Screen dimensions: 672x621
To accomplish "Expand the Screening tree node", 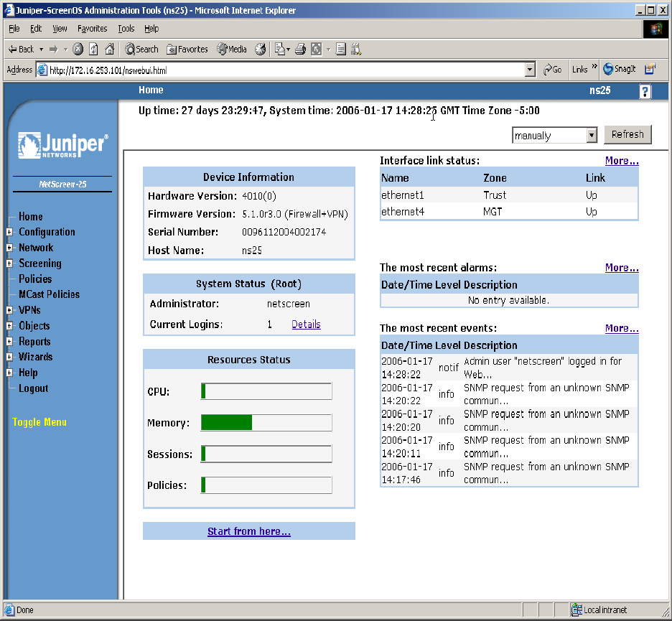I will coord(9,263).
